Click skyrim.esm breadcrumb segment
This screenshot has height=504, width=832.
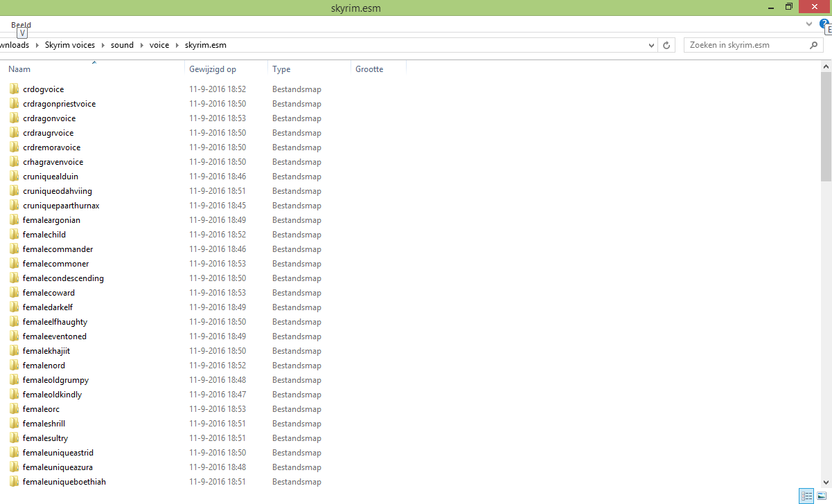click(x=206, y=45)
